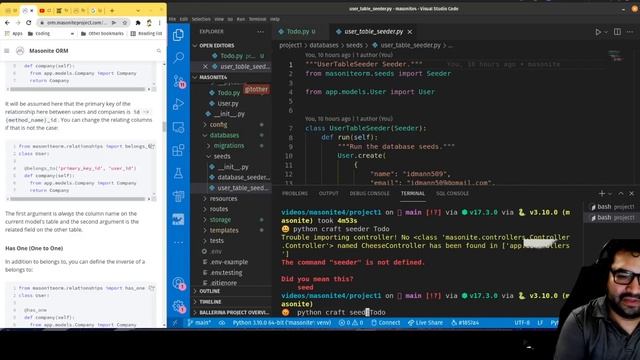Open the Explorer view in activity bar
Screen dimensions: 640x360
point(178,35)
